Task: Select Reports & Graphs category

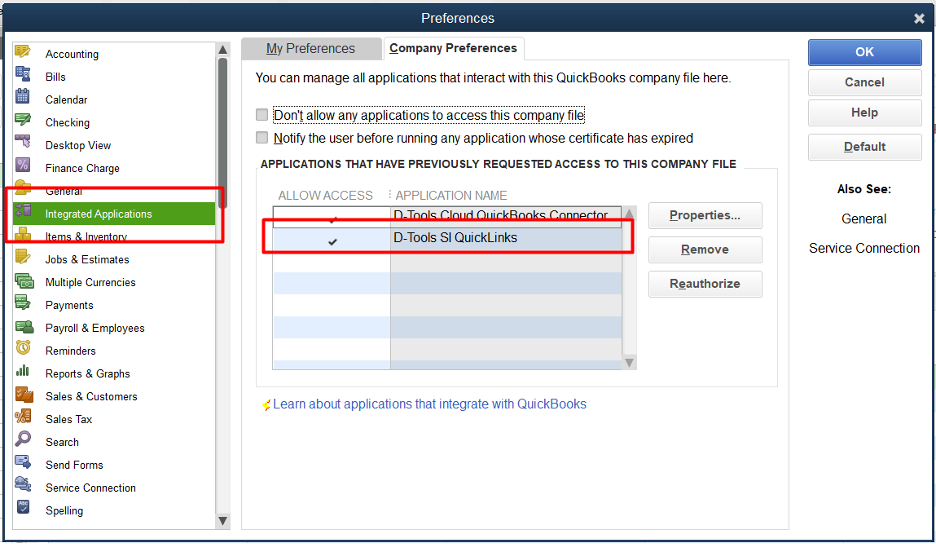Action: click(x=114, y=373)
